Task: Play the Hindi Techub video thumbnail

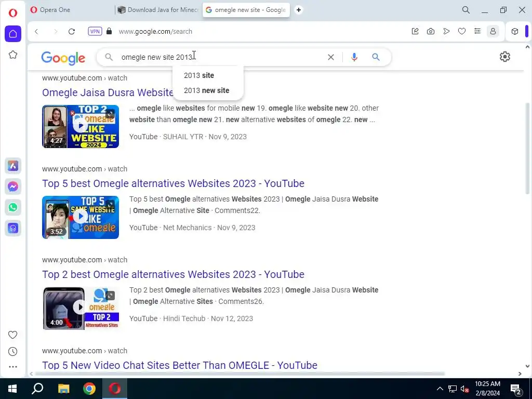Action: [81, 308]
